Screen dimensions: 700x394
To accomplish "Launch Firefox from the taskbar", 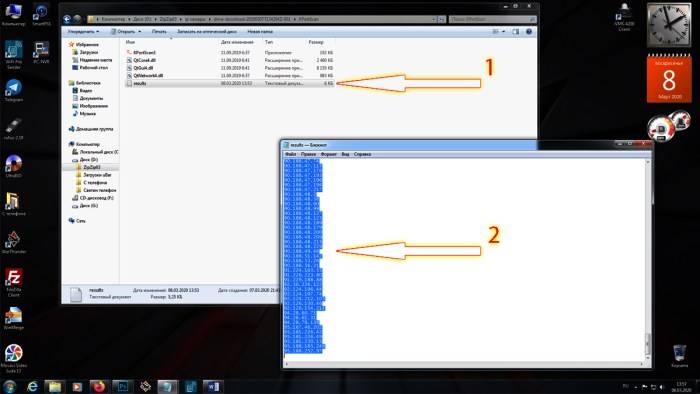I will coord(99,386).
